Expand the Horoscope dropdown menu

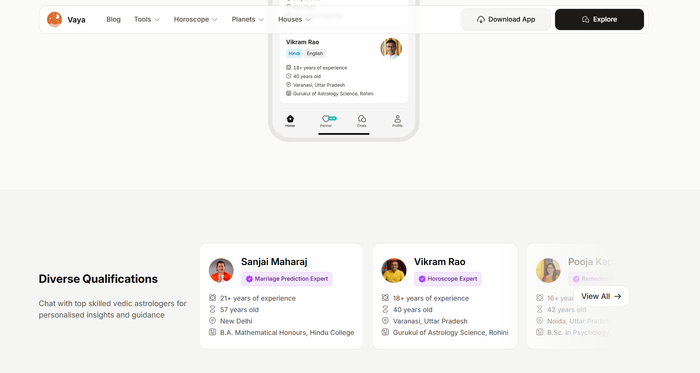[196, 20]
